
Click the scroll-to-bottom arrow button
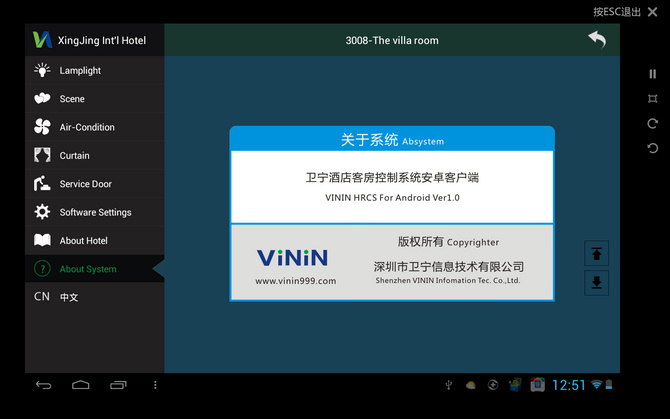[x=597, y=282]
